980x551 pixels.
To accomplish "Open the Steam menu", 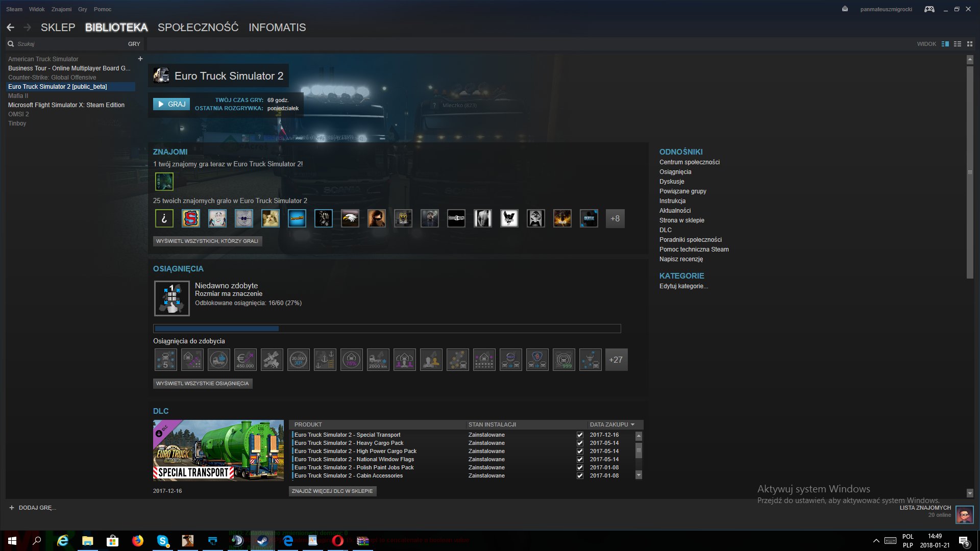I will click(x=14, y=9).
